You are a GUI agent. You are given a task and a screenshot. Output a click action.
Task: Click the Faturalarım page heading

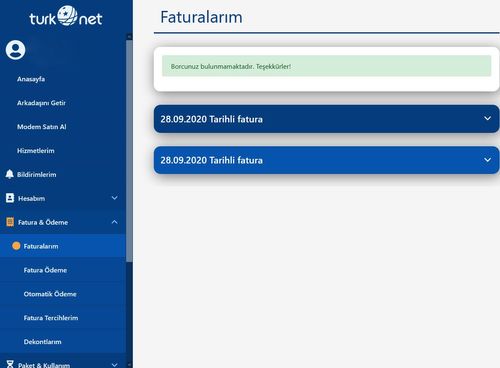201,17
